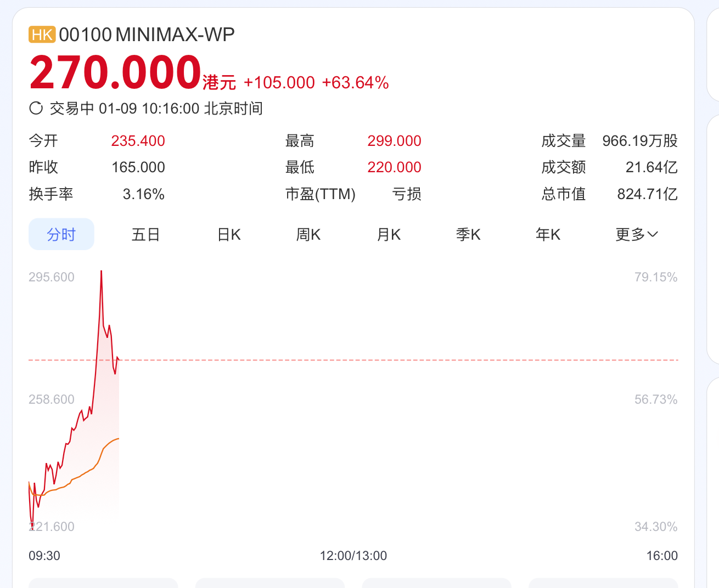Viewport: 719px width, 588px height.
Task: Click the refresh circle beside 交易中
Action: pos(36,108)
